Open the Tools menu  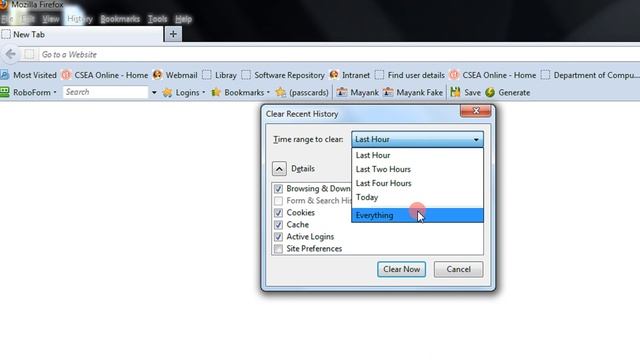[x=158, y=19]
